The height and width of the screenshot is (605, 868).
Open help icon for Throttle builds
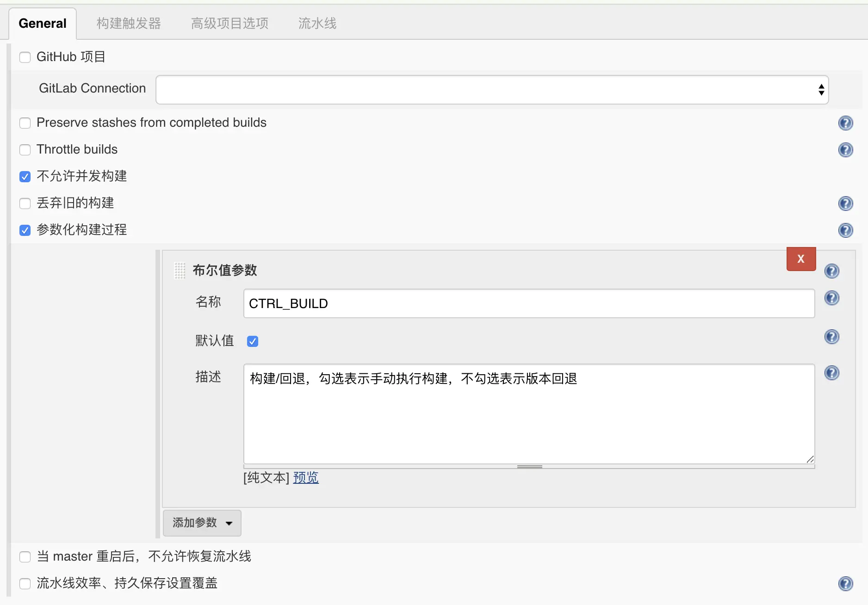point(845,150)
